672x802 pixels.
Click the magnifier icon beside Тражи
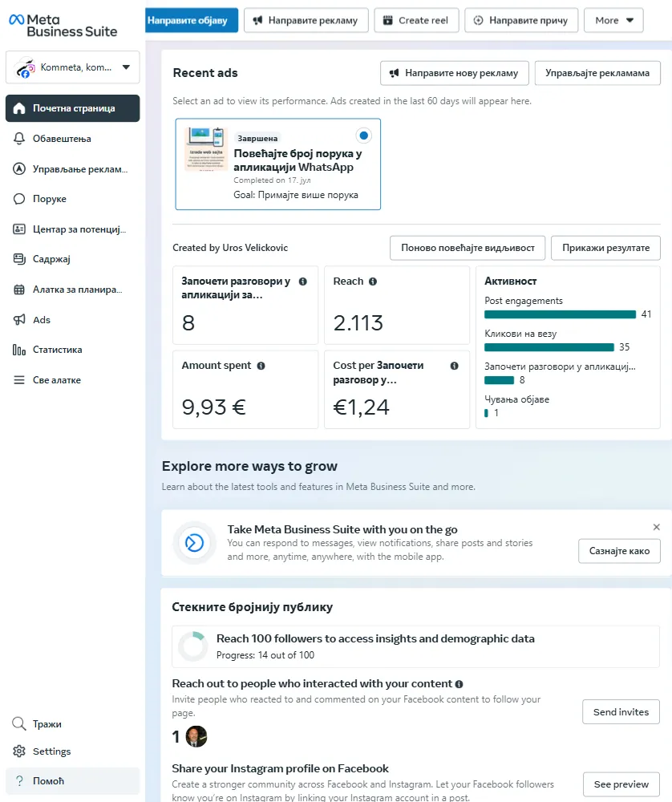coord(19,723)
